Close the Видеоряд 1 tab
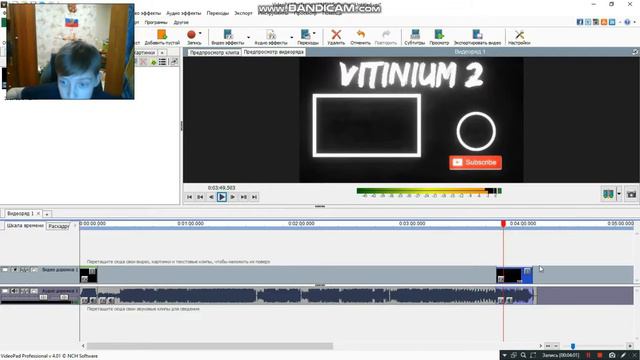 (39, 213)
